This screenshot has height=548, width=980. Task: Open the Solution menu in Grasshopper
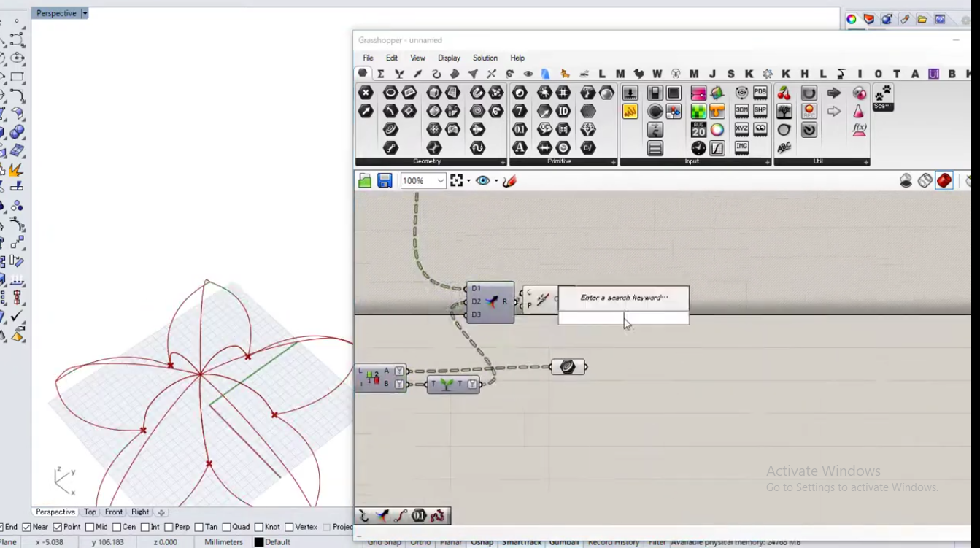point(485,58)
